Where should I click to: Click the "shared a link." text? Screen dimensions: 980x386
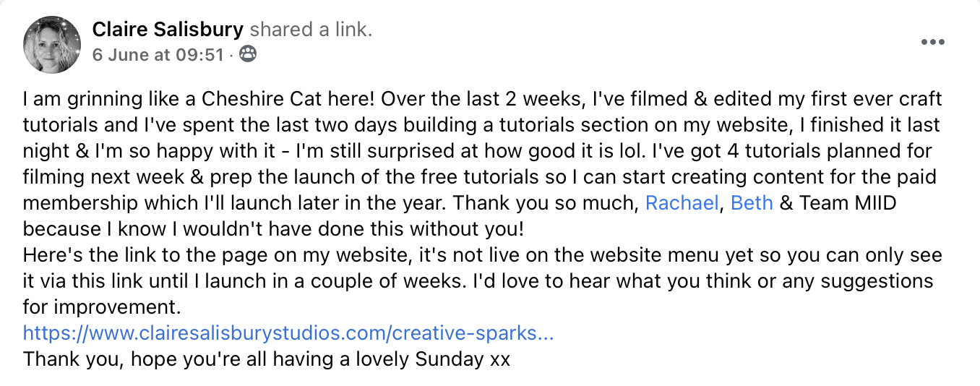pyautogui.click(x=311, y=30)
